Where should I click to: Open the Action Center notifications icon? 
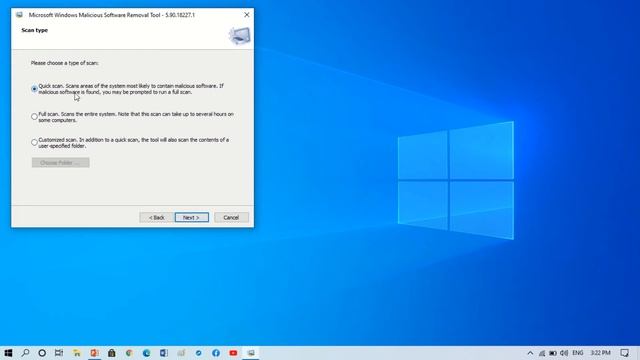pos(624,353)
